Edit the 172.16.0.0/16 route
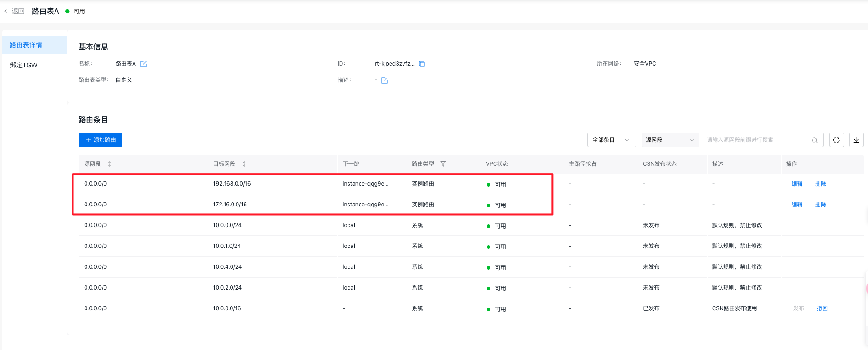 pos(797,205)
